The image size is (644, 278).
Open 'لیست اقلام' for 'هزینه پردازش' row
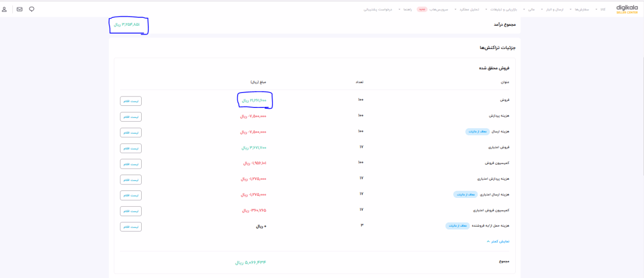[131, 117]
